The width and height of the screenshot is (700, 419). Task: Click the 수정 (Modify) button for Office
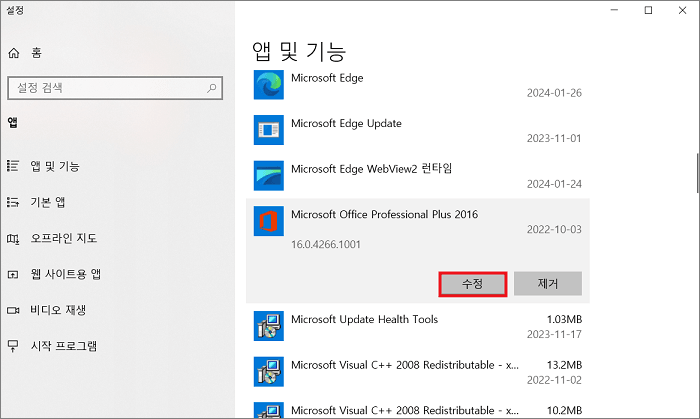click(473, 284)
